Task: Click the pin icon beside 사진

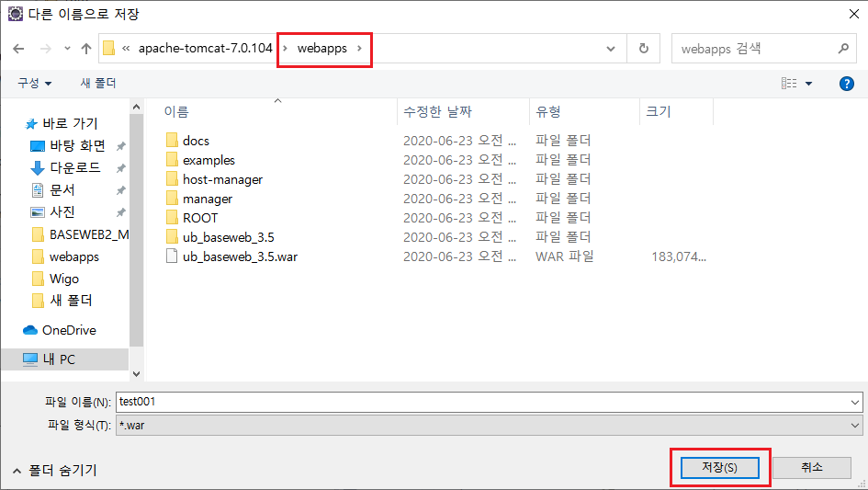Action: [120, 212]
